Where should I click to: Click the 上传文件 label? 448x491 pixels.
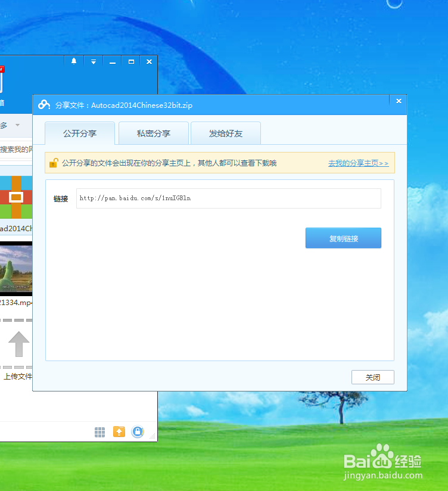[x=17, y=377]
